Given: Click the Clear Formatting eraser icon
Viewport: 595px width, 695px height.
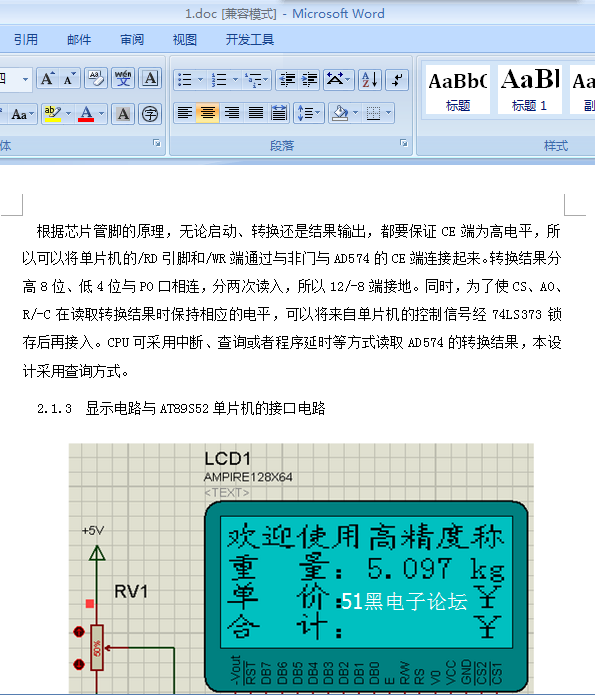Looking at the screenshot, I should click(x=96, y=79).
